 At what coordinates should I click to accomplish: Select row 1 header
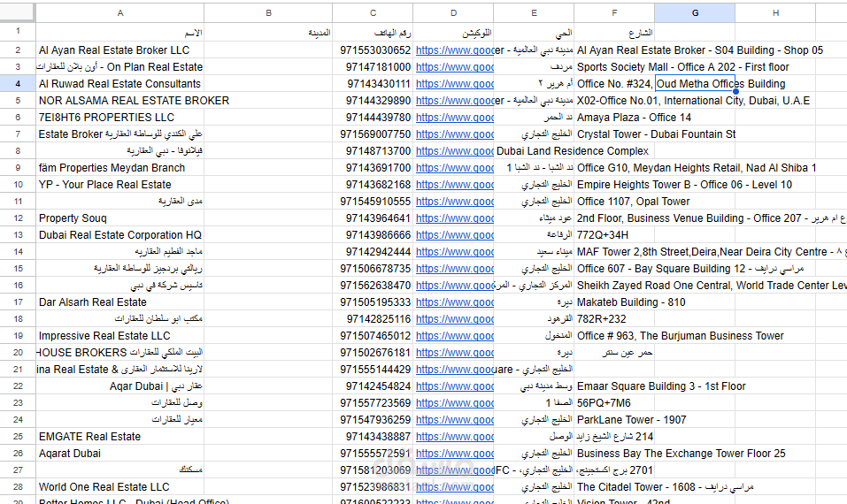click(18, 31)
